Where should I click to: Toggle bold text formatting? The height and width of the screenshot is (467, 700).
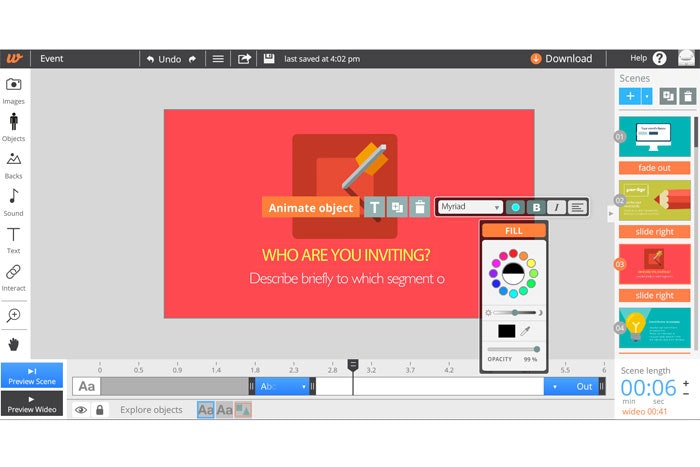[x=536, y=207]
